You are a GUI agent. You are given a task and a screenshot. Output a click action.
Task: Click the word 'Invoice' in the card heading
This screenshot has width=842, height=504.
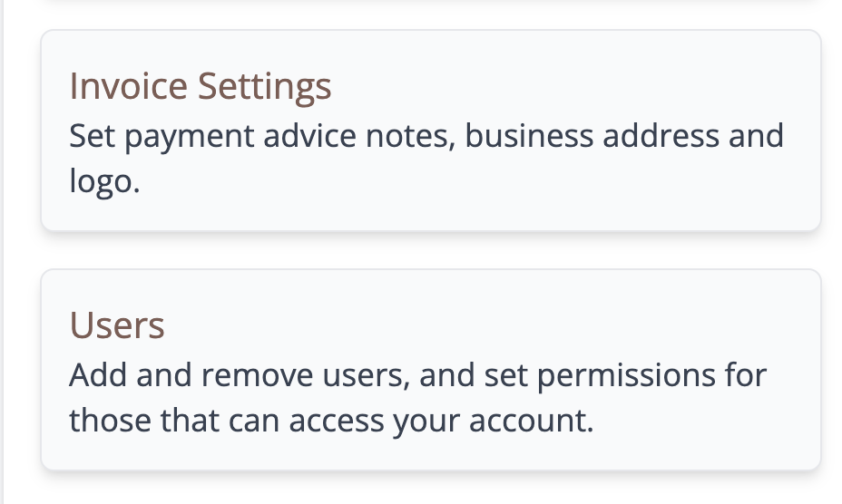click(x=128, y=86)
